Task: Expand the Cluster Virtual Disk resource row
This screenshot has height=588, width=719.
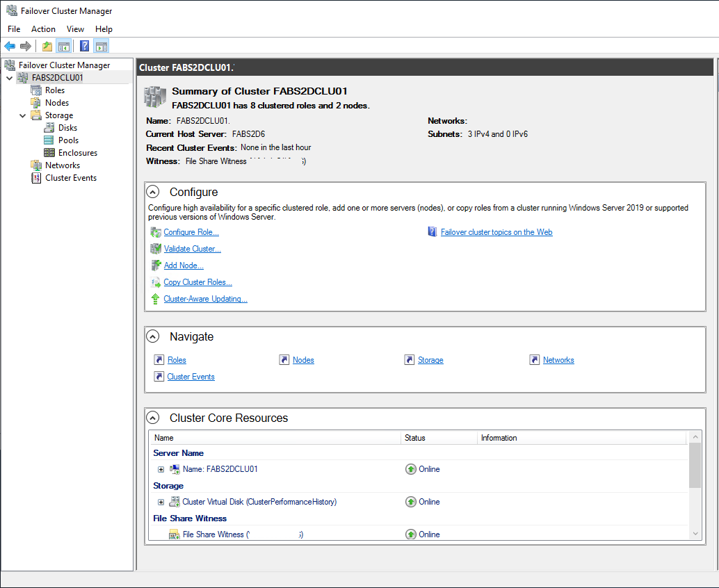Action: pos(161,502)
